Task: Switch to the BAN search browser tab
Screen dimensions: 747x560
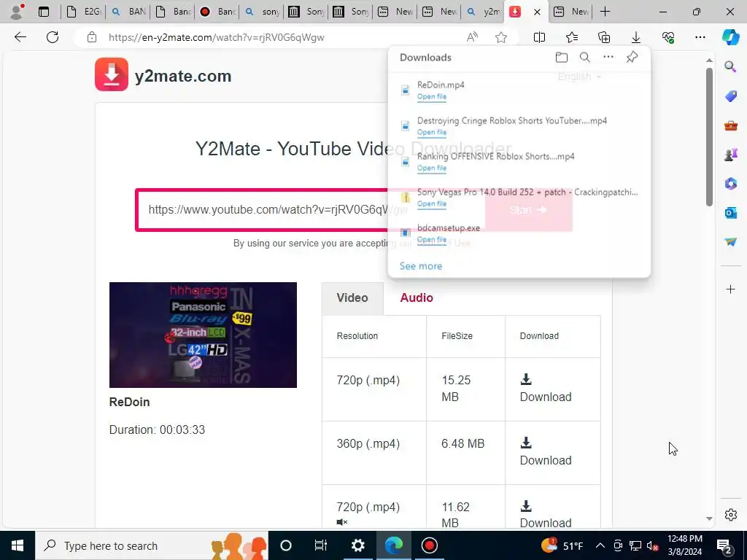Action: [128, 12]
